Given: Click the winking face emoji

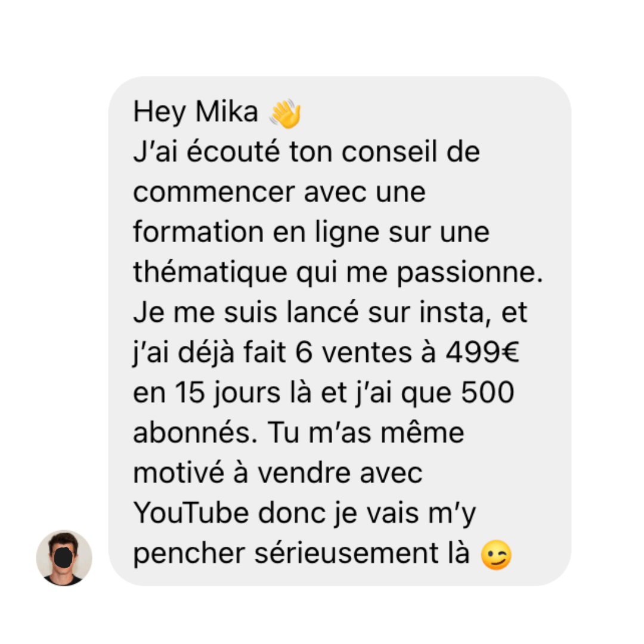Looking at the screenshot, I should 496,555.
